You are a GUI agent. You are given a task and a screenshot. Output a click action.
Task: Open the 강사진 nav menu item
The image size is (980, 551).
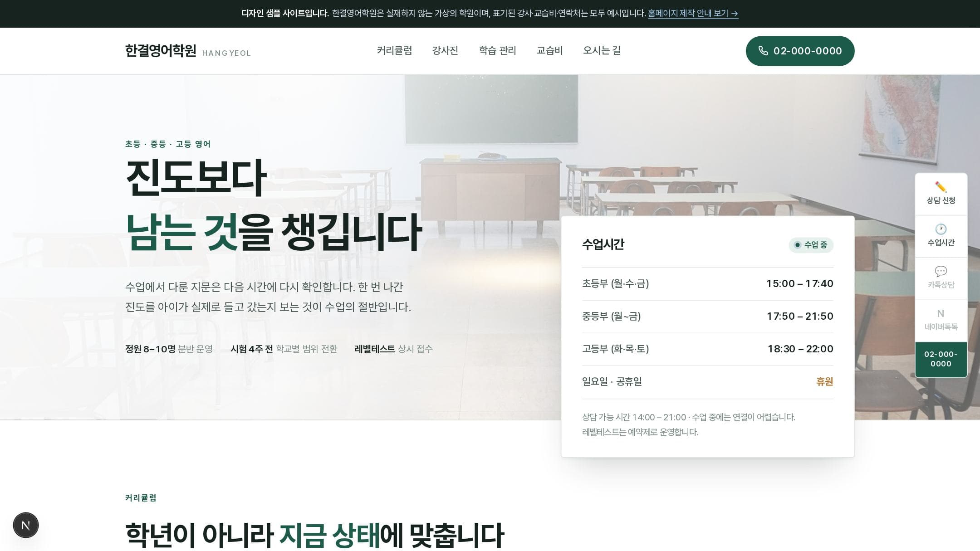click(x=445, y=50)
